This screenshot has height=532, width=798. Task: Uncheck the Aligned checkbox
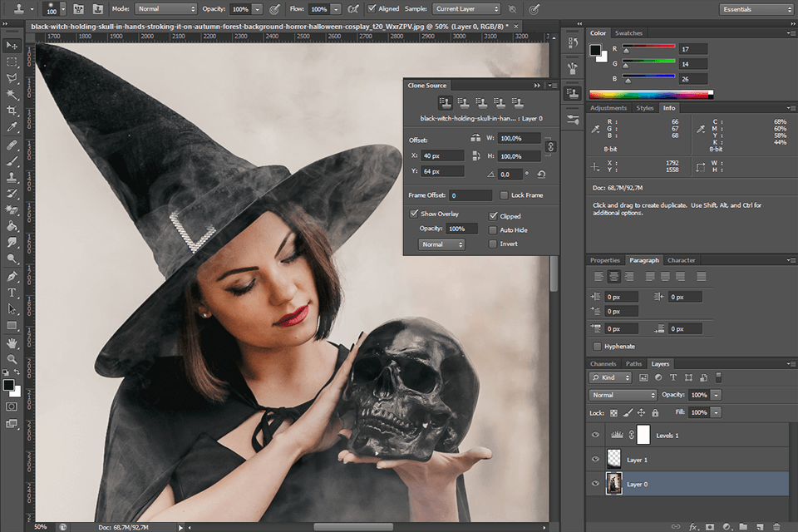point(372,8)
